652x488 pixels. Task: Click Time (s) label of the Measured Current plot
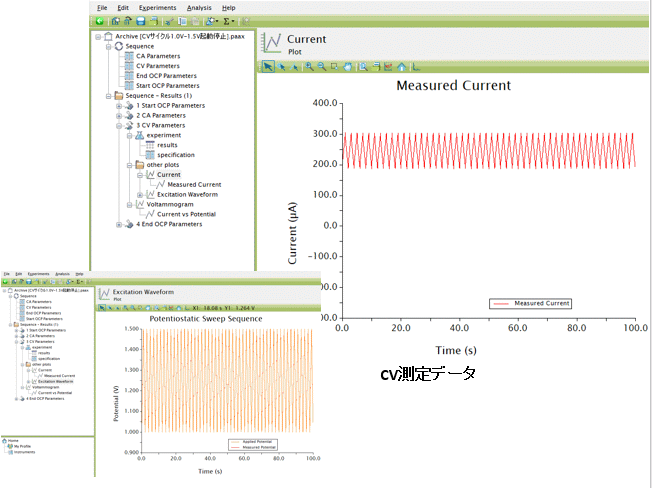coord(456,350)
